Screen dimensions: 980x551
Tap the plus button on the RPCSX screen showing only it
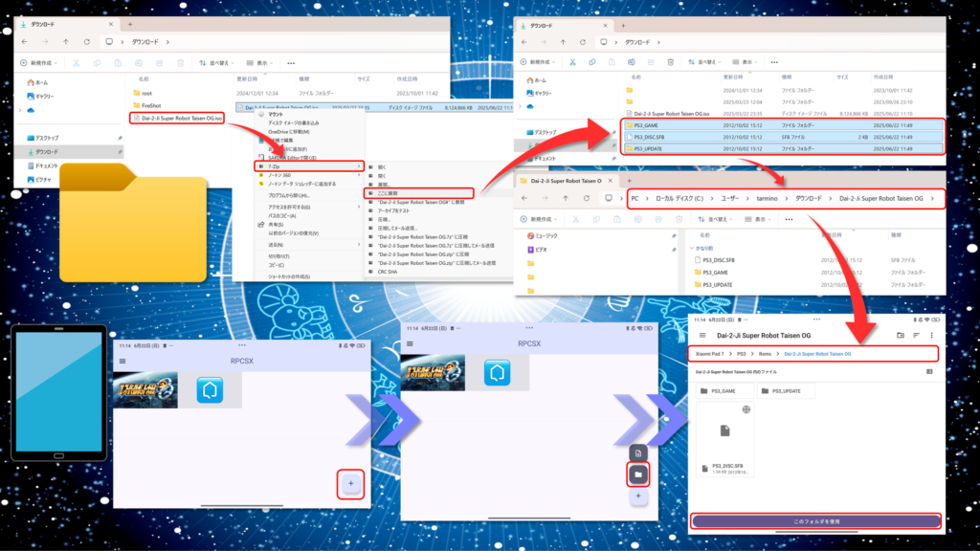point(351,483)
